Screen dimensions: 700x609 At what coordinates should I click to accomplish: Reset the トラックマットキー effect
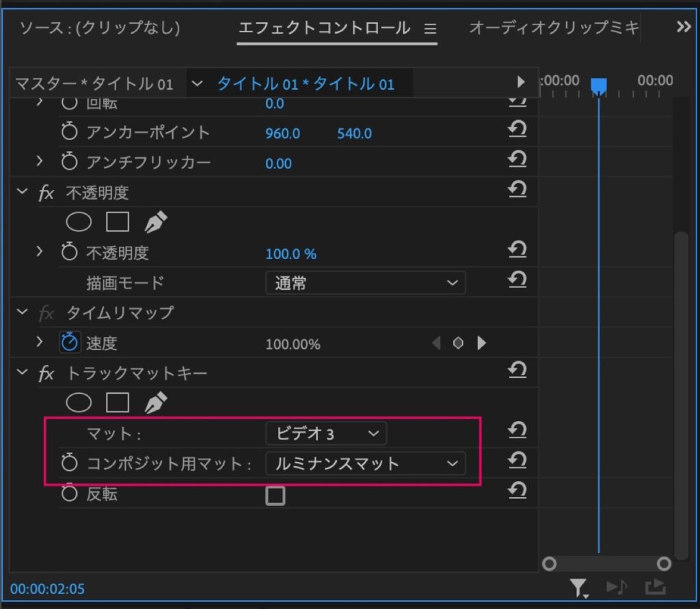click(x=517, y=370)
